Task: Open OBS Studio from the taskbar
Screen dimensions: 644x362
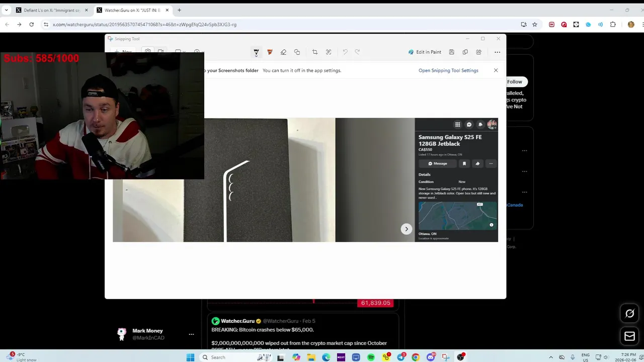Action: pos(461,357)
